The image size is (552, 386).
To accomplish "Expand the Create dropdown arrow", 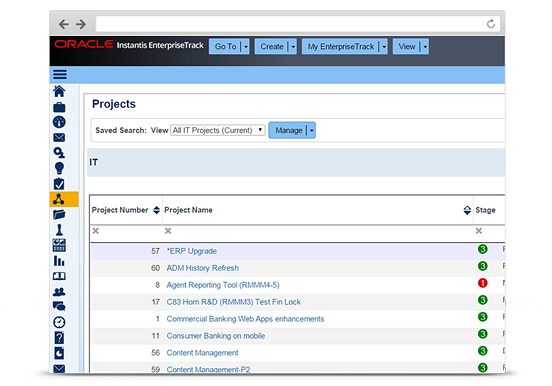I will click(293, 46).
